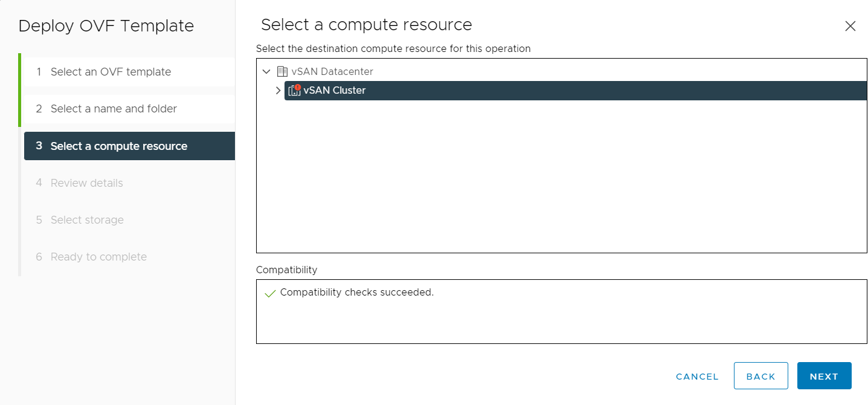Choose step 5 Select storage

click(x=87, y=220)
